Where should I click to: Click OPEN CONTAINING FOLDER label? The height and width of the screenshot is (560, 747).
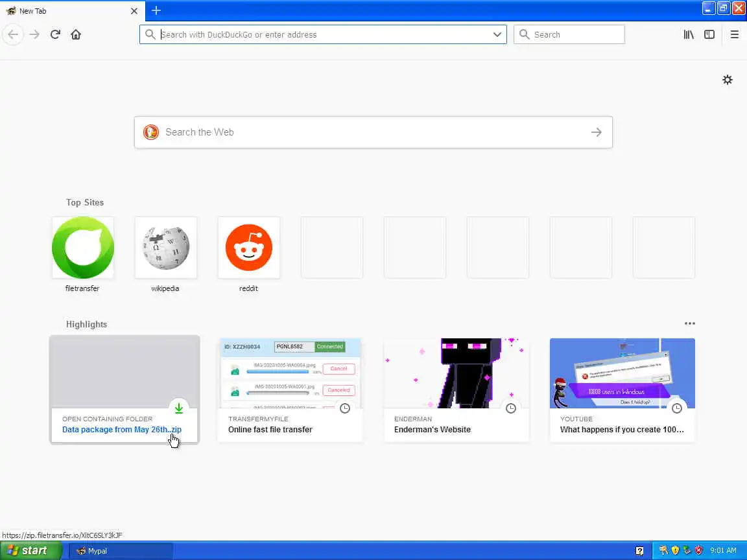pos(107,419)
